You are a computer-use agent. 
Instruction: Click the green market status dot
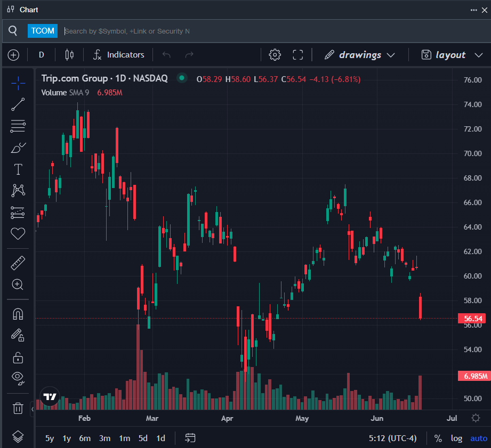click(x=182, y=78)
